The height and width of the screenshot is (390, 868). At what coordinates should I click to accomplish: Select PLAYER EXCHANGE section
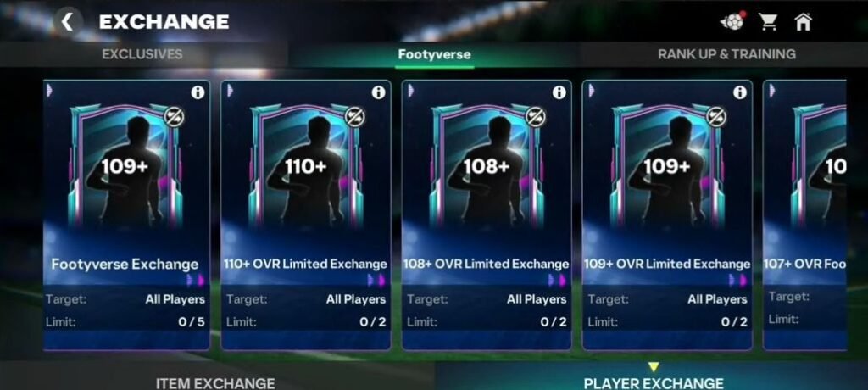pos(654,382)
